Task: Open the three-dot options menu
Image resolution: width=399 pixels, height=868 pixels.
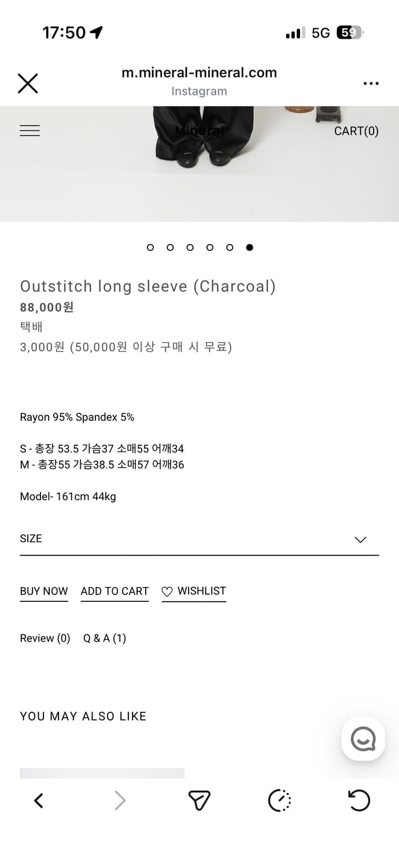Action: point(371,83)
